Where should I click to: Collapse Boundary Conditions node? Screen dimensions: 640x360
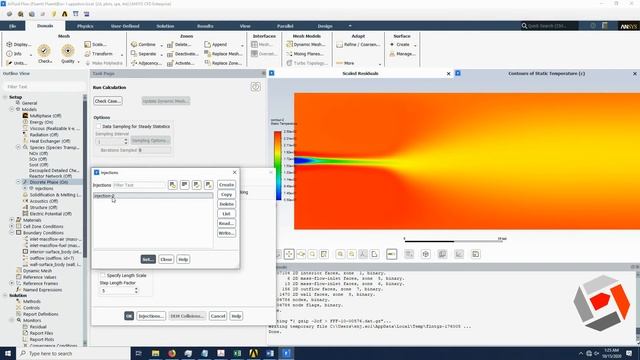pyautogui.click(x=12, y=233)
